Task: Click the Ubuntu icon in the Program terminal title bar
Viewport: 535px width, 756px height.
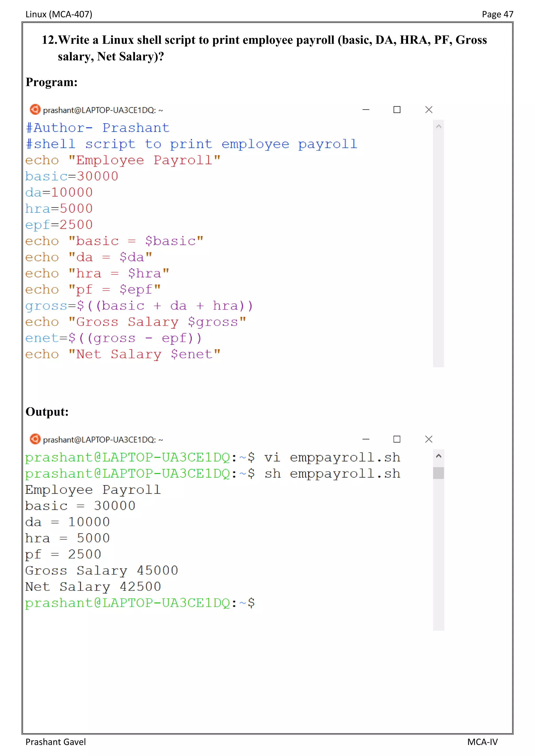Action: 35,109
